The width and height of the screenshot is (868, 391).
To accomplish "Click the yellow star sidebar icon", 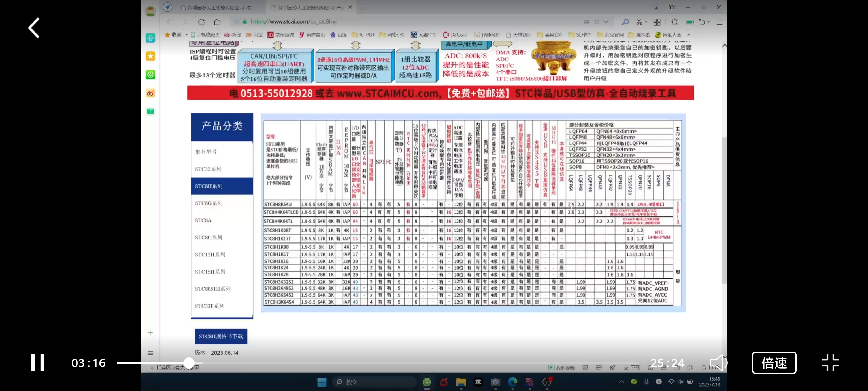I will [x=150, y=56].
